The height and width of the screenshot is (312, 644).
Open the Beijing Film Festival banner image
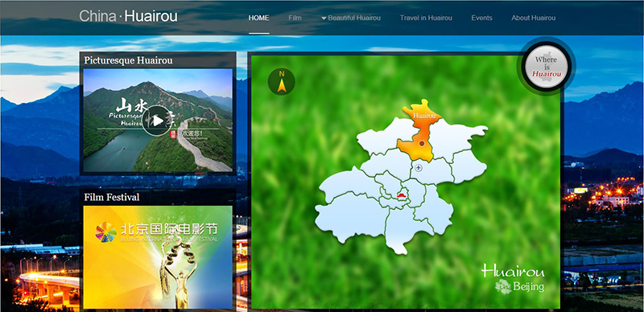tap(158, 257)
